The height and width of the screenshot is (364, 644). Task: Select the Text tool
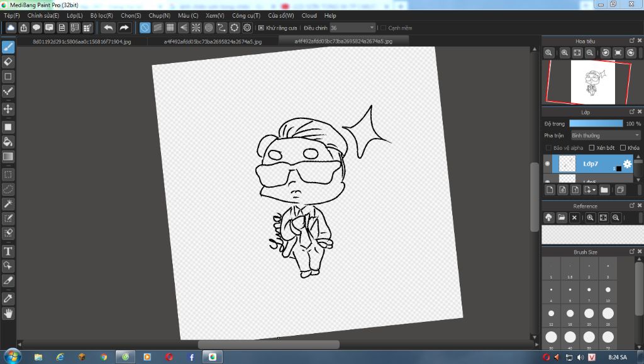pyautogui.click(x=8, y=251)
